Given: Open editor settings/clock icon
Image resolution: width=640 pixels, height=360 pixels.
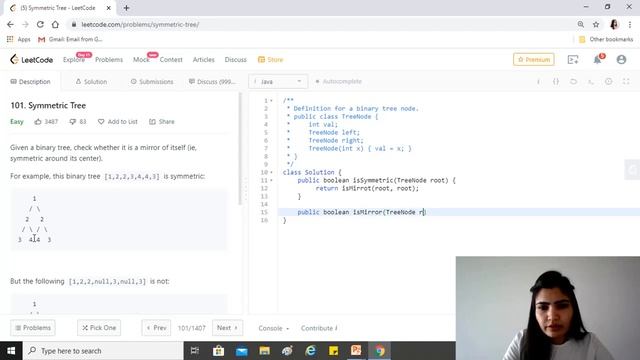Looking at the screenshot, I should coord(609,82).
